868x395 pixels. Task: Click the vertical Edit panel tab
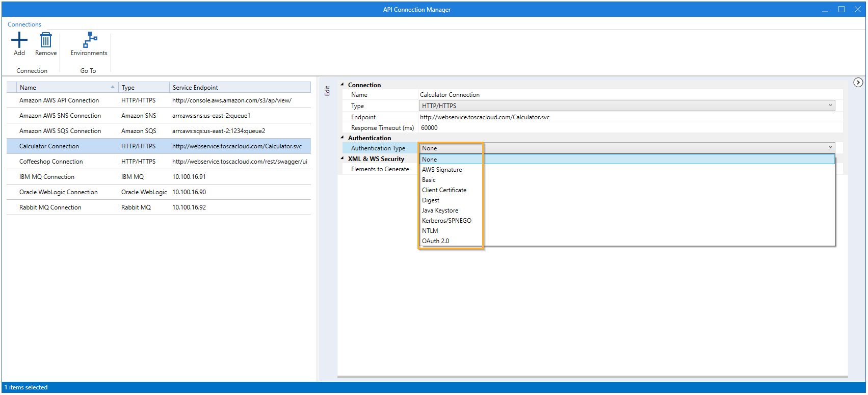pos(327,91)
